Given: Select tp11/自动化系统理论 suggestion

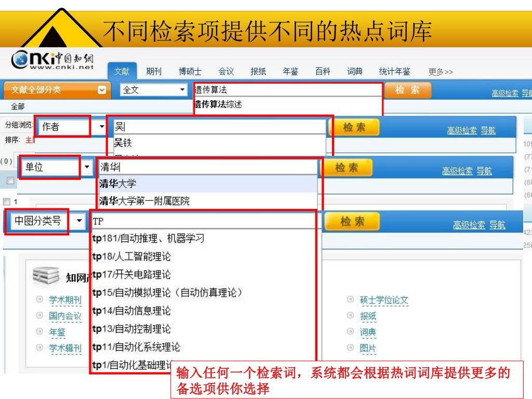Looking at the screenshot, I should click(136, 347).
